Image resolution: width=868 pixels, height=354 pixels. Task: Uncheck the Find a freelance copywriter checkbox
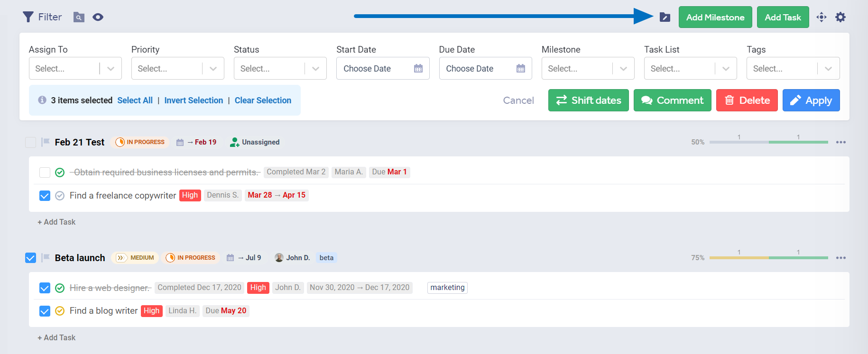(x=45, y=196)
